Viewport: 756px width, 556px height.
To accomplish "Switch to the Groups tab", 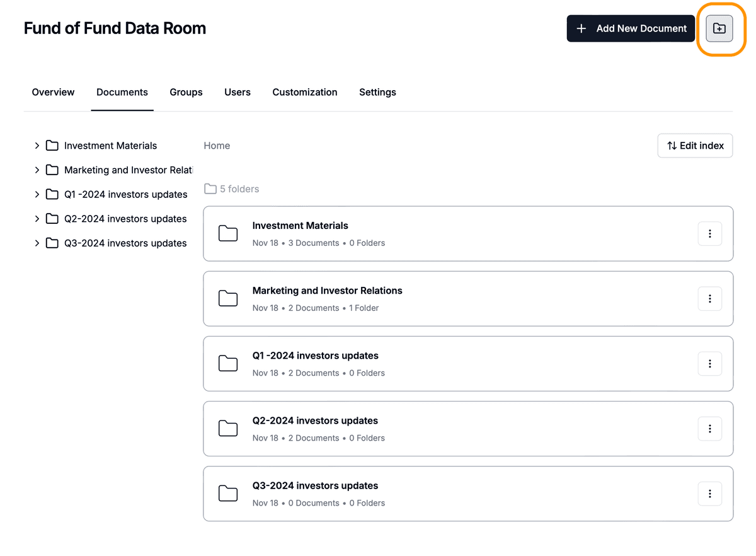I will tap(186, 92).
